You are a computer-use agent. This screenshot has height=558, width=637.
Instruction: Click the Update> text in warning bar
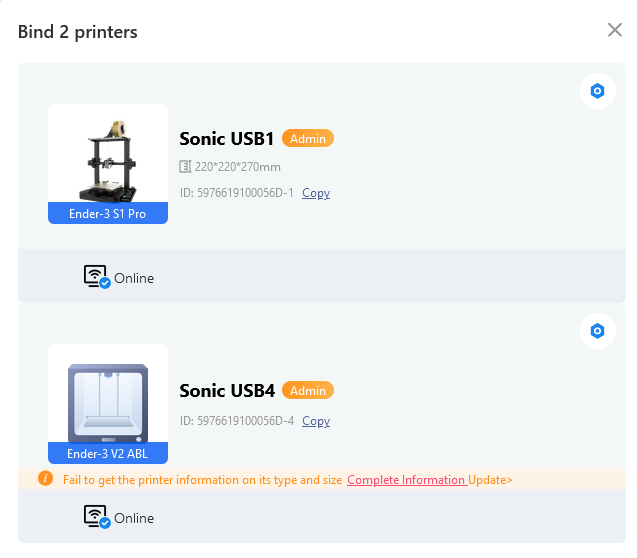point(490,480)
